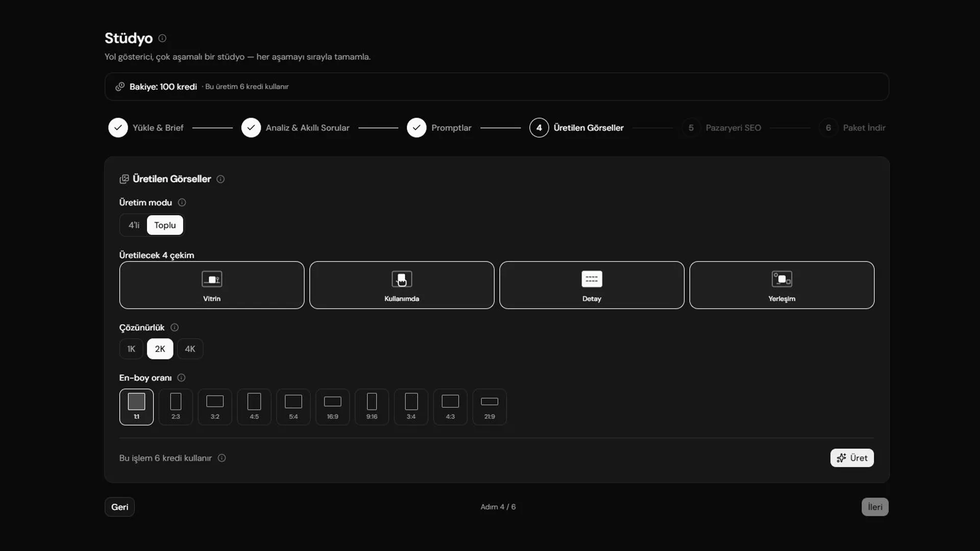Click the Bakiye: 100 kredi text

click(163, 87)
